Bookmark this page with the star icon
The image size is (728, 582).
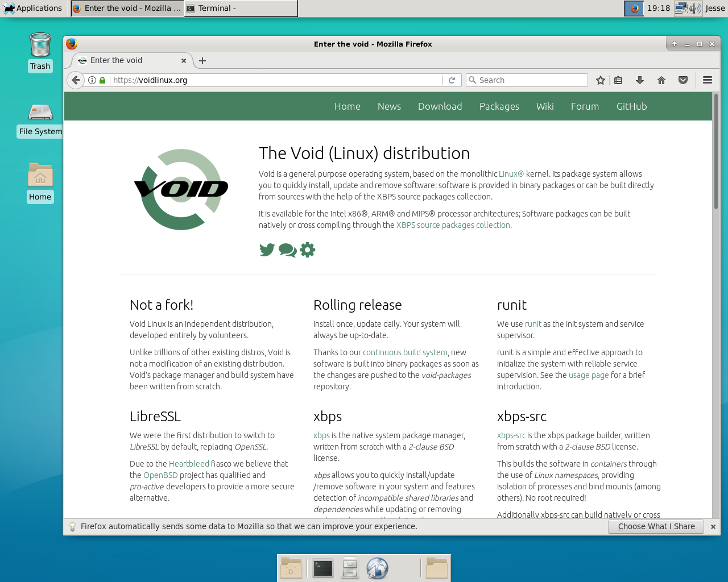pos(600,80)
